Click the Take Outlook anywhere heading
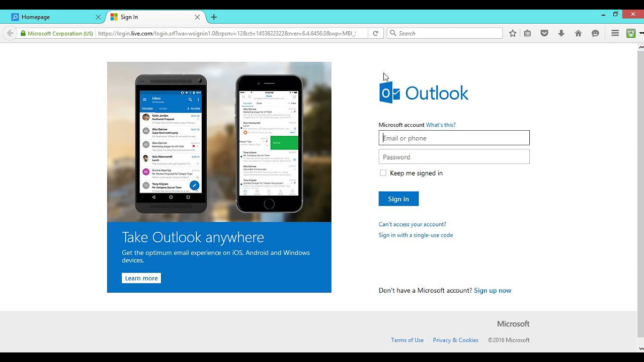This screenshot has width=644, height=362. (x=193, y=237)
